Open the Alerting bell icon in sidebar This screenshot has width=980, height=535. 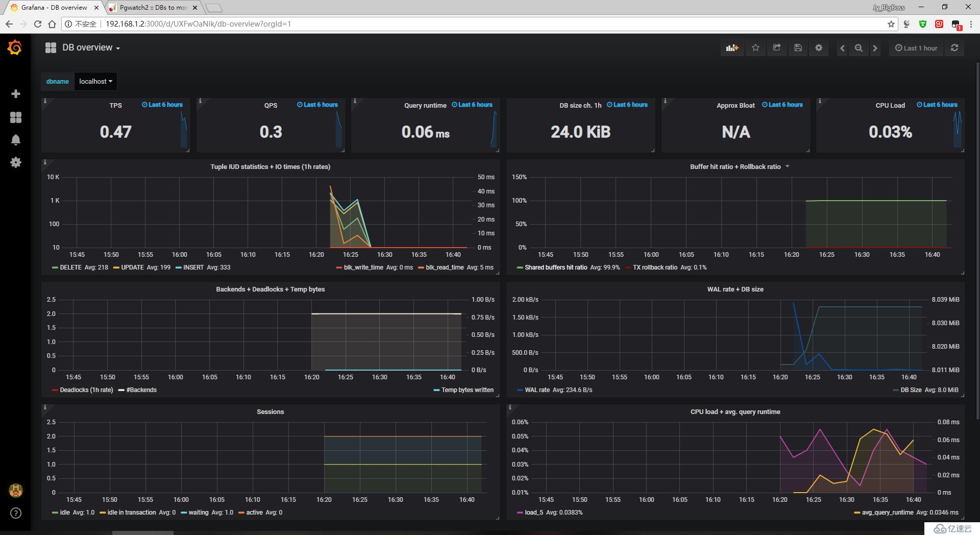pyautogui.click(x=16, y=140)
